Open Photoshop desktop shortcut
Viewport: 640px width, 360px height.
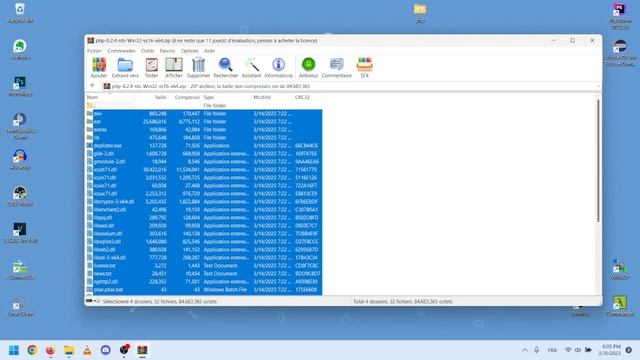[20, 86]
